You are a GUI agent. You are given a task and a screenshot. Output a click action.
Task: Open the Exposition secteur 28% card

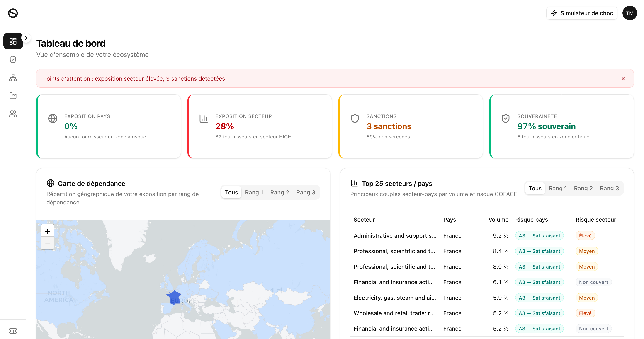pyautogui.click(x=260, y=126)
